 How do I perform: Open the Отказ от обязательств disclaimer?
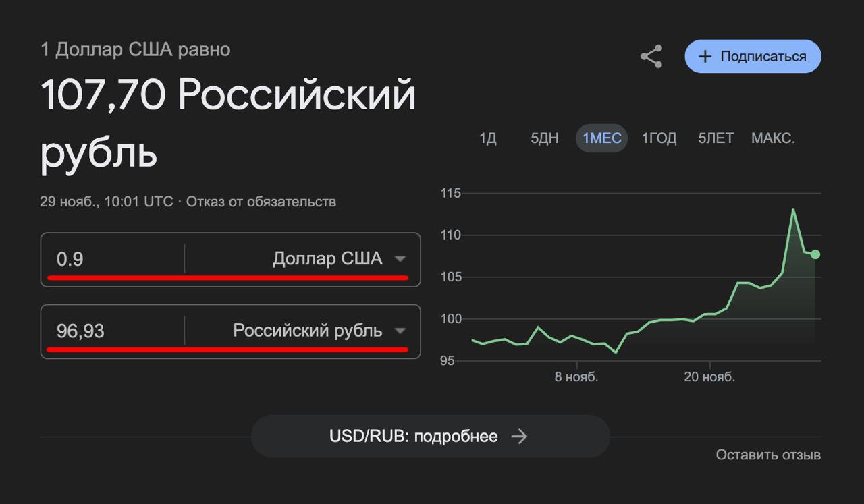[261, 202]
